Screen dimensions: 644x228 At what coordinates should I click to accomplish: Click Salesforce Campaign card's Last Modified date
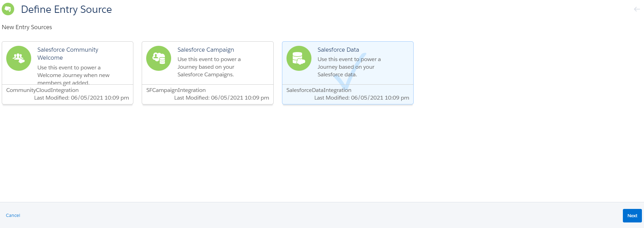tap(222, 98)
